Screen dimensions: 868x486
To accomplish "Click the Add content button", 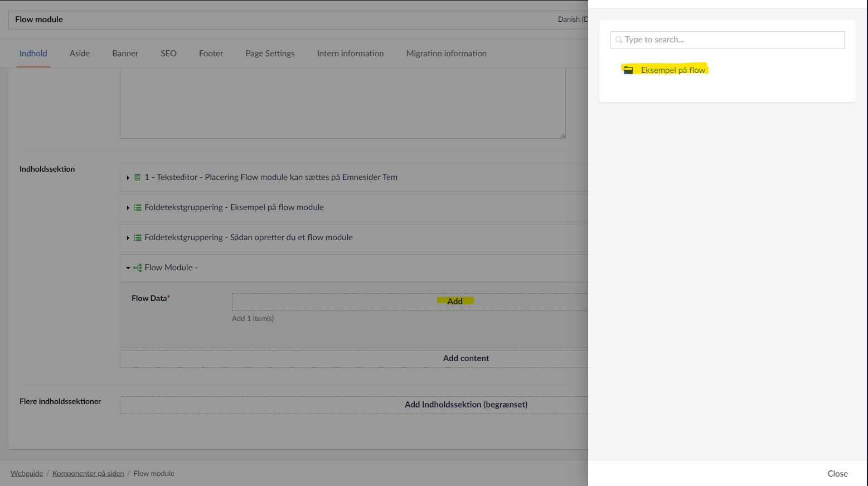I will (466, 358).
